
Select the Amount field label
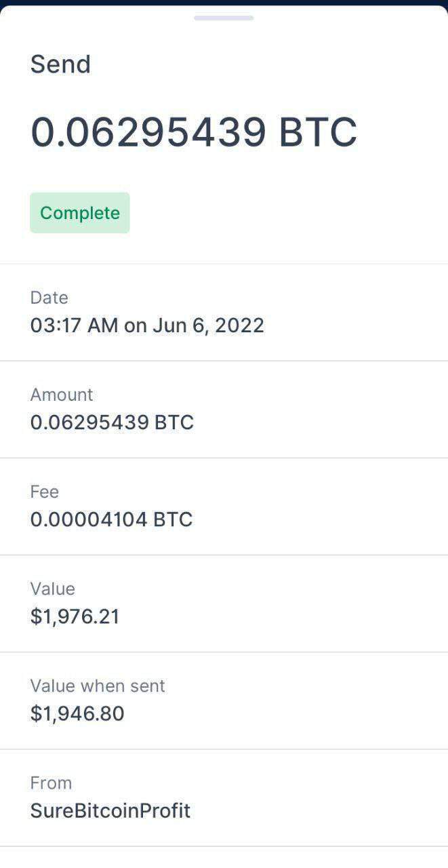click(x=62, y=395)
